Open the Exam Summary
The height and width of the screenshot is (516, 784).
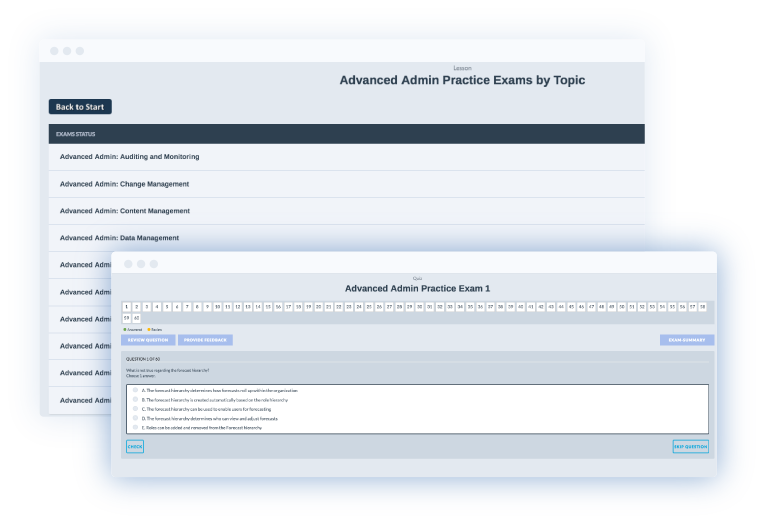[687, 340]
